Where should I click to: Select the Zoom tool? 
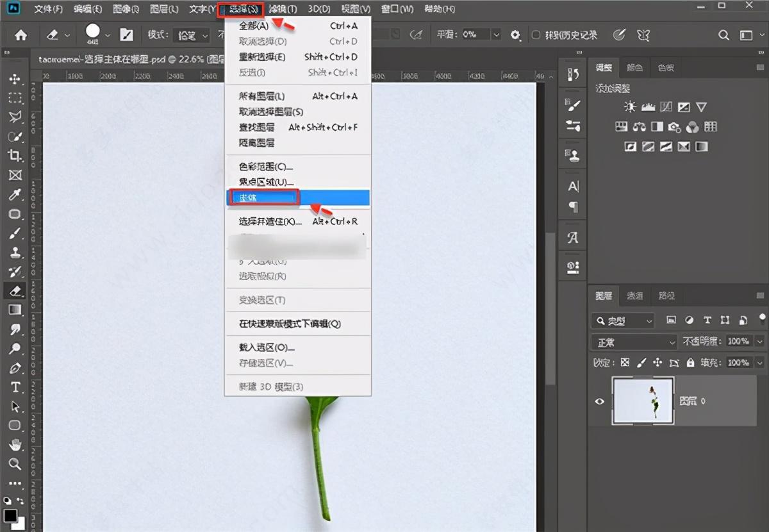pos(15,464)
